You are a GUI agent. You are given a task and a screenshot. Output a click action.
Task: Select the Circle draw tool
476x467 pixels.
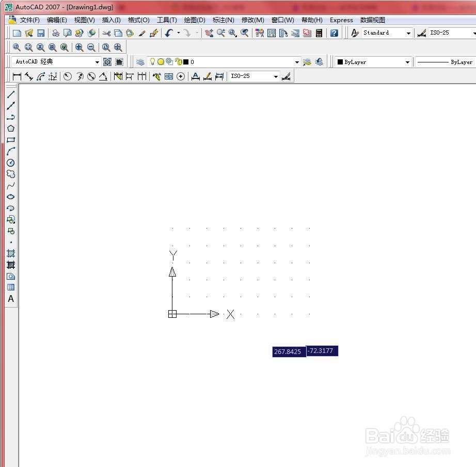(x=11, y=163)
